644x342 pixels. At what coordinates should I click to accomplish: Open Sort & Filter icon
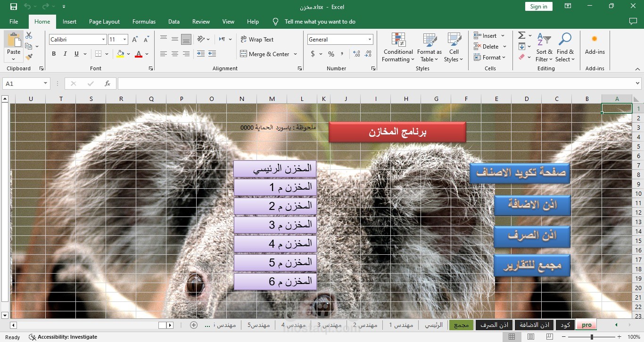(544, 40)
